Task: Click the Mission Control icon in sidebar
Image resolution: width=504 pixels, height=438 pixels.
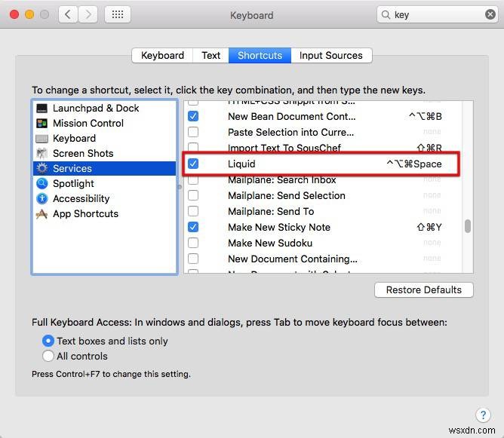Action: [41, 124]
